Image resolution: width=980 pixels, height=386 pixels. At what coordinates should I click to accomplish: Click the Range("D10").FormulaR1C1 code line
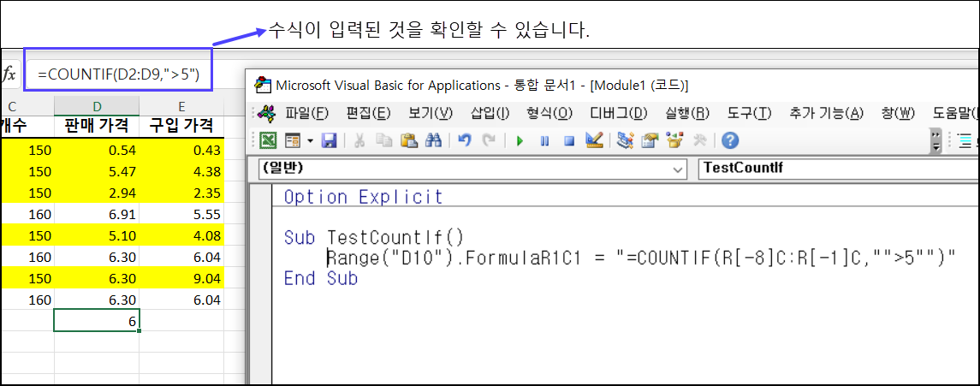643,258
